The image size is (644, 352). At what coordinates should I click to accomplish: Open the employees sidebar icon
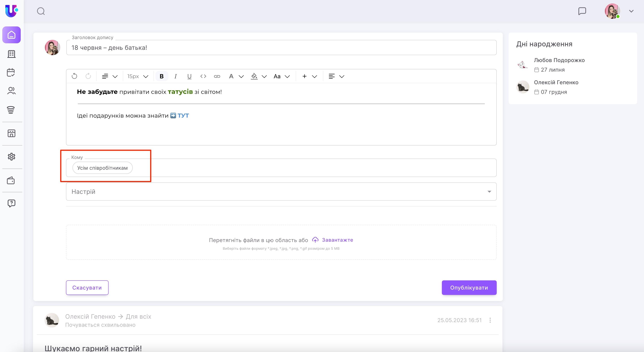point(11,91)
